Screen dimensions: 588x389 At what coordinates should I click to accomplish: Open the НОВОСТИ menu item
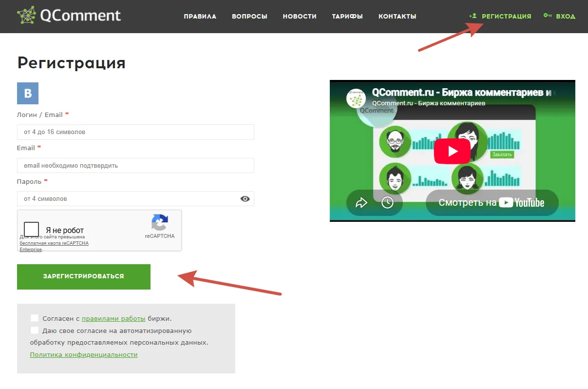pos(300,17)
